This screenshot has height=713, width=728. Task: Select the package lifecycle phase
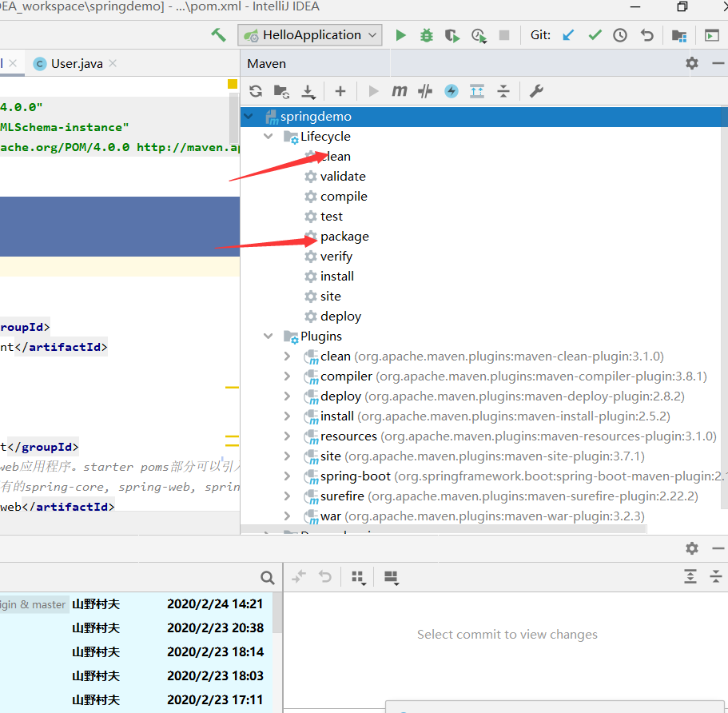click(336, 237)
